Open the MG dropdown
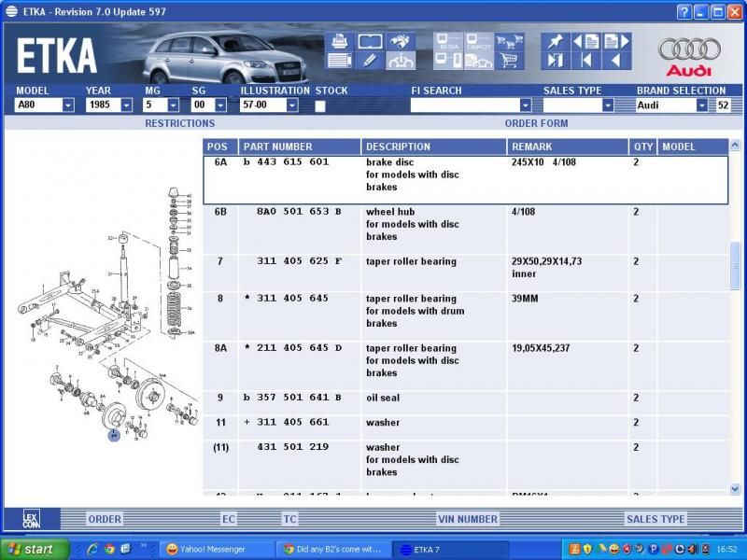 [174, 105]
